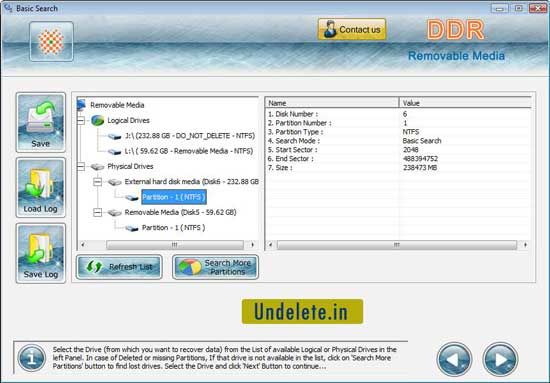Collapse the Physical Drives tree node
The width and height of the screenshot is (550, 383).
(x=81, y=166)
